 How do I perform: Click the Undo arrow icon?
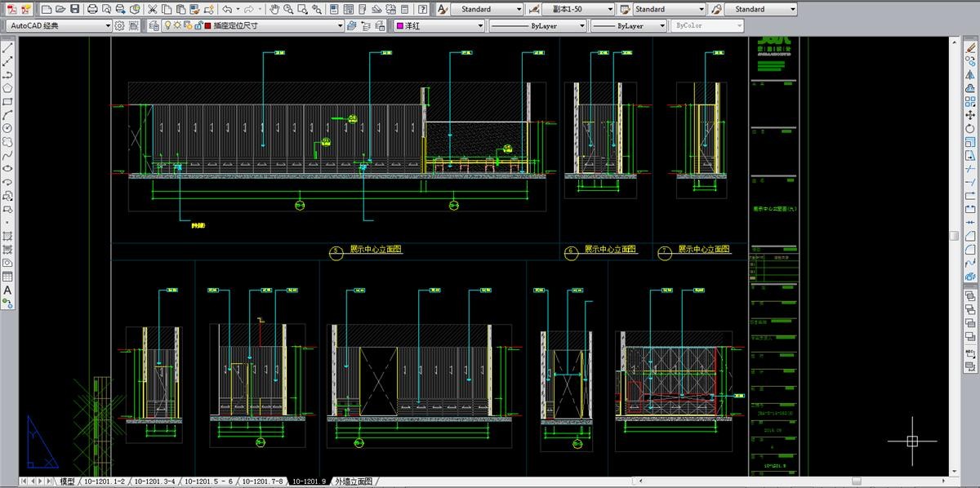pyautogui.click(x=226, y=9)
